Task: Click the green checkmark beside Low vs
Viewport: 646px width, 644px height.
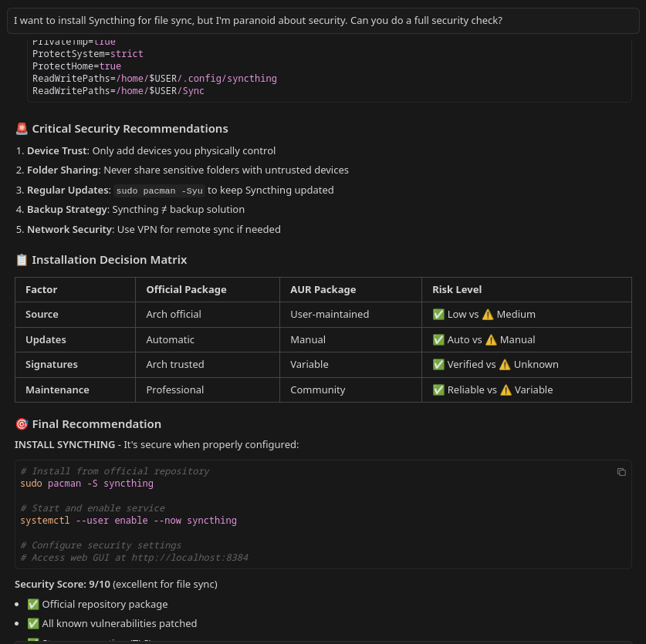Action: click(x=438, y=314)
